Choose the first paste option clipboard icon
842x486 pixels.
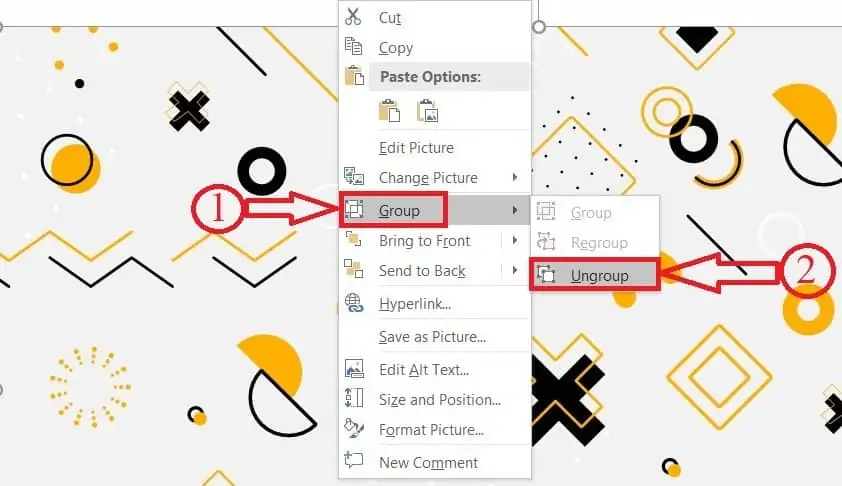[x=389, y=111]
